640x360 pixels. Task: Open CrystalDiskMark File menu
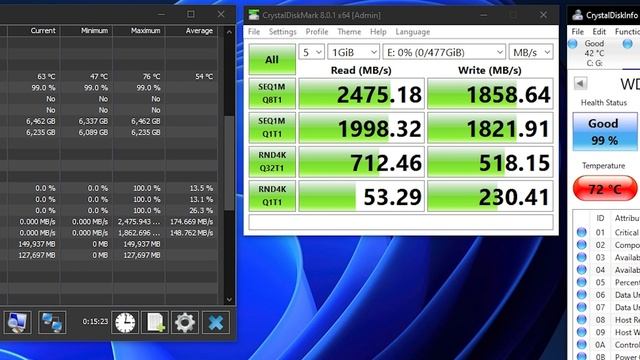pos(254,32)
